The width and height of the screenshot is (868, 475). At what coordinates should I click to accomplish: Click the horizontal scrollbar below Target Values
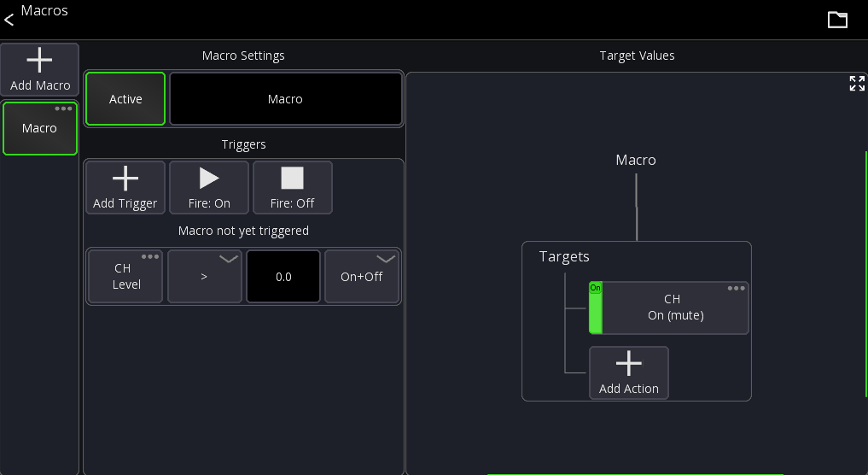pos(636,474)
